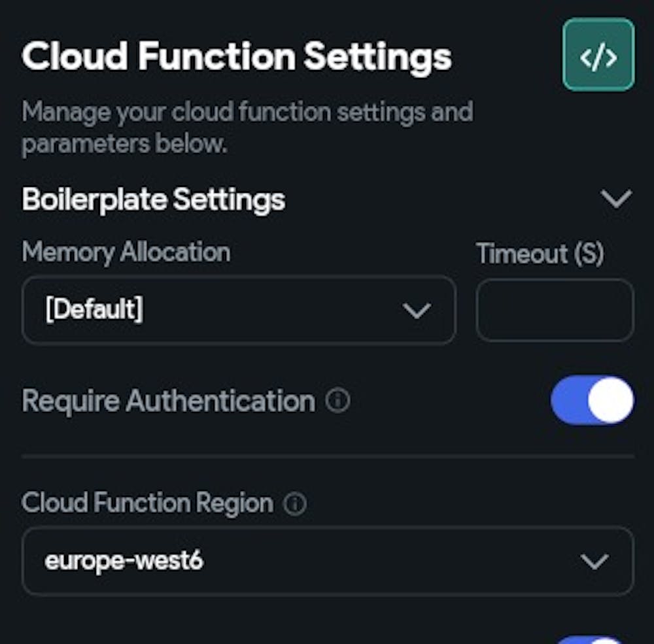Click the Memory Allocation label
654x644 pixels.
(126, 252)
